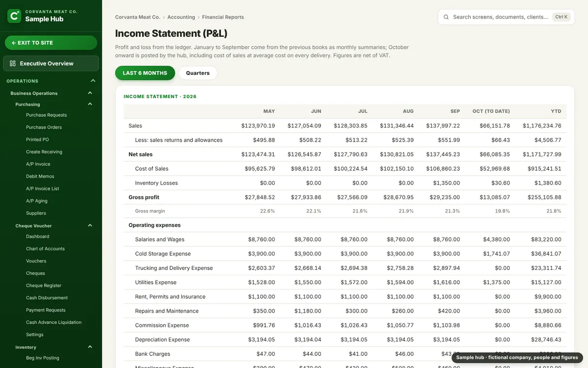Open Cheque Voucher Dashboard in the sidebar
The height and width of the screenshot is (368, 588).
pyautogui.click(x=38, y=236)
